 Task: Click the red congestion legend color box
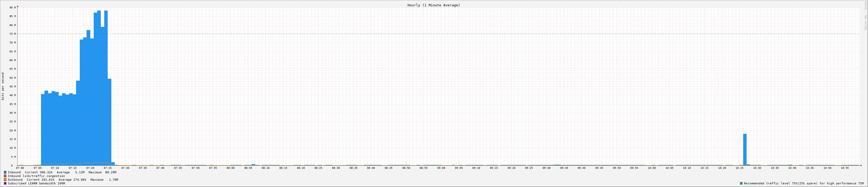pyautogui.click(x=5, y=176)
